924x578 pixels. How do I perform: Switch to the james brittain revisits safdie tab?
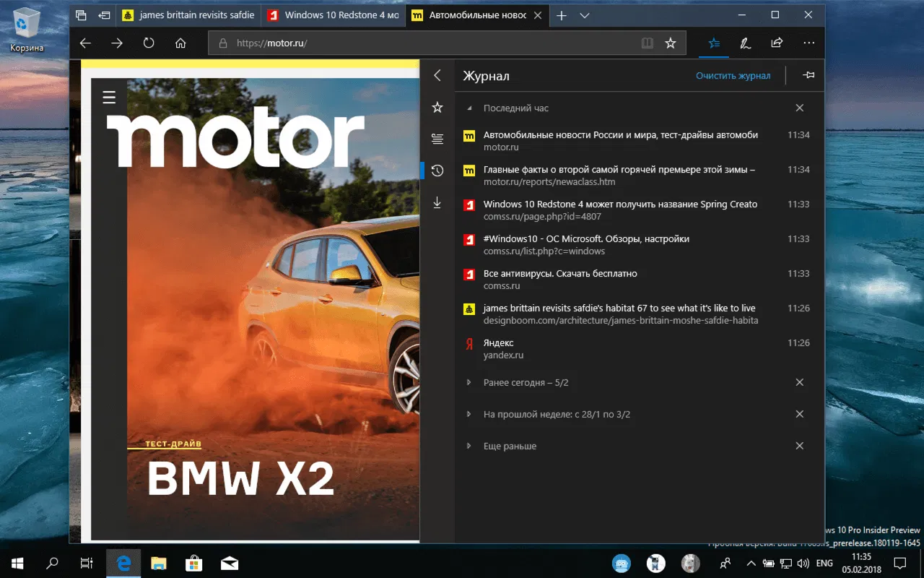tap(188, 14)
